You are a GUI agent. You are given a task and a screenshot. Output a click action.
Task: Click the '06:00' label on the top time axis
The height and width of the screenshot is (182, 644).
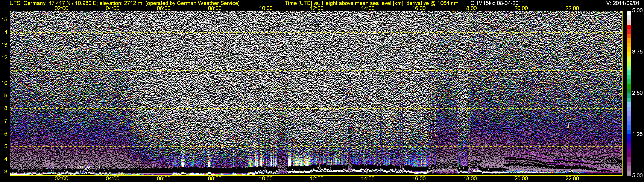click(164, 8)
